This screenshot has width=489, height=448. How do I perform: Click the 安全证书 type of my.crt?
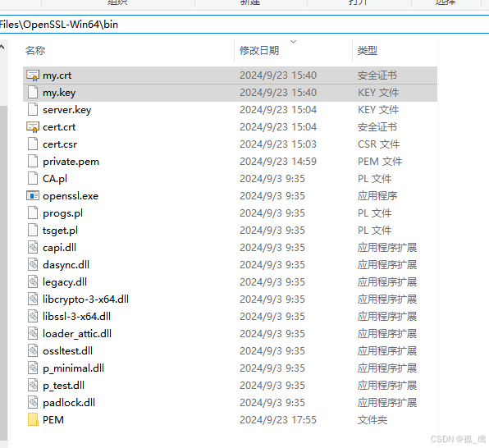tap(377, 75)
